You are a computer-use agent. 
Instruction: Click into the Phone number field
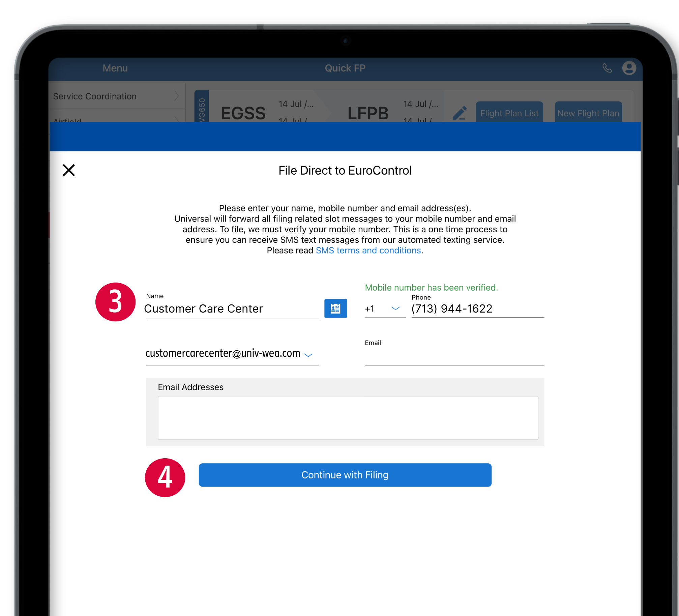pyautogui.click(x=477, y=309)
